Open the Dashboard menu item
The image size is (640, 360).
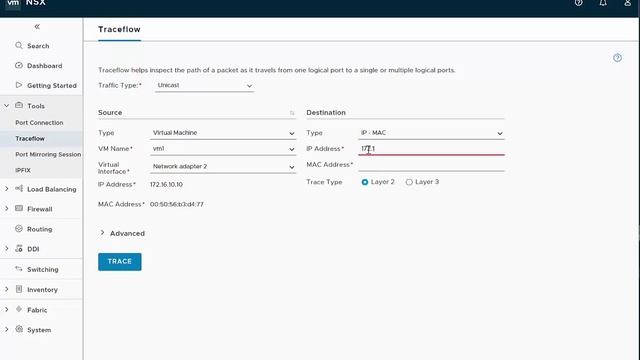pyautogui.click(x=44, y=66)
